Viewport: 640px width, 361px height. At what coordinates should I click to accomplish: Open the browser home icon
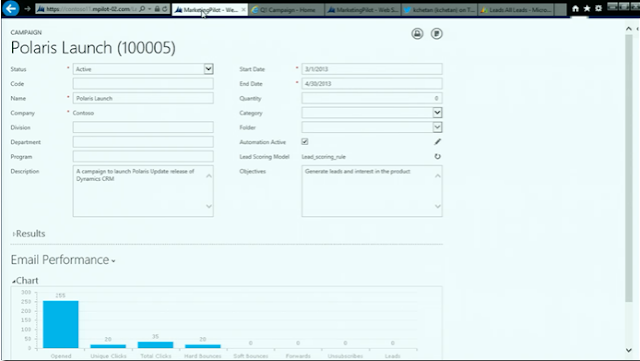tap(575, 9)
